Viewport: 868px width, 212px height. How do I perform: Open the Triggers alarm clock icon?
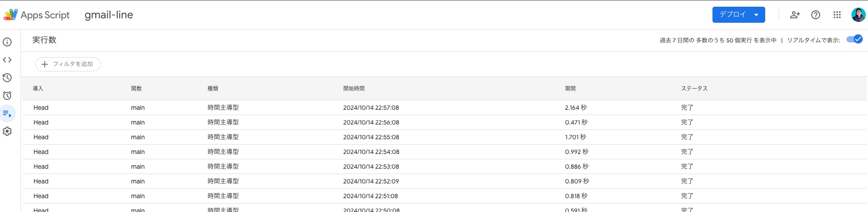click(7, 96)
